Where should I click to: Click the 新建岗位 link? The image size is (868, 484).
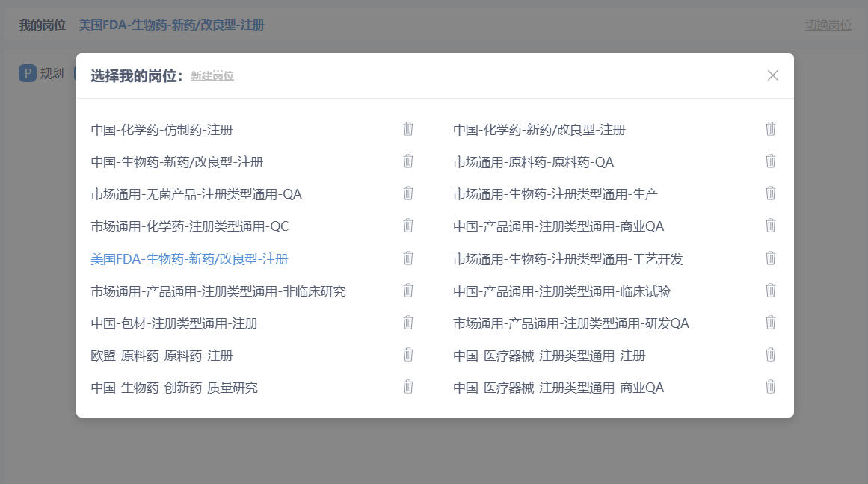pyautogui.click(x=212, y=76)
